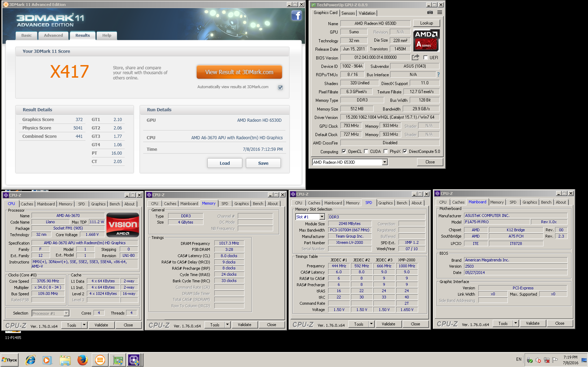Click the BIOS export share icon in GPU-Z
Image resolution: width=588 pixels, height=367 pixels.
(x=415, y=57)
